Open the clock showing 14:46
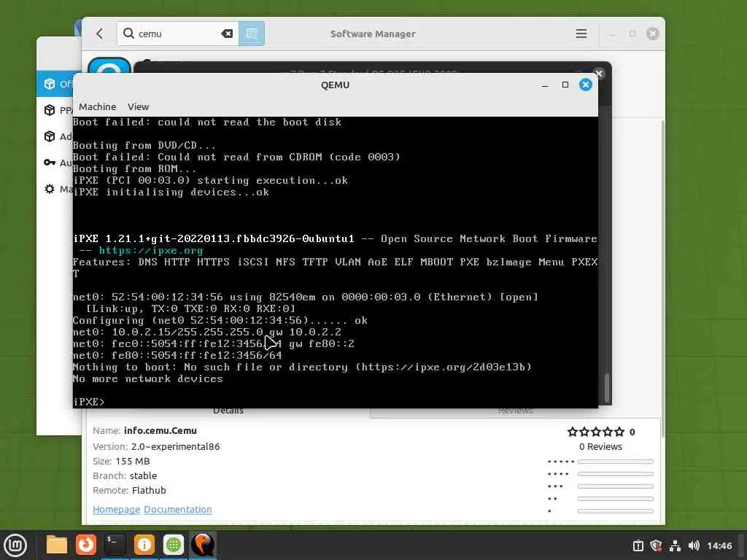Image resolution: width=747 pixels, height=560 pixels. point(719,545)
